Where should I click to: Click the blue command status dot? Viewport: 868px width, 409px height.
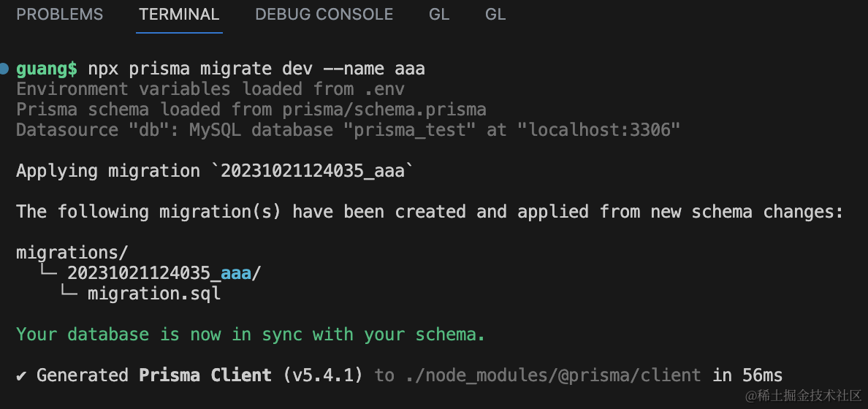pyautogui.click(x=4, y=69)
